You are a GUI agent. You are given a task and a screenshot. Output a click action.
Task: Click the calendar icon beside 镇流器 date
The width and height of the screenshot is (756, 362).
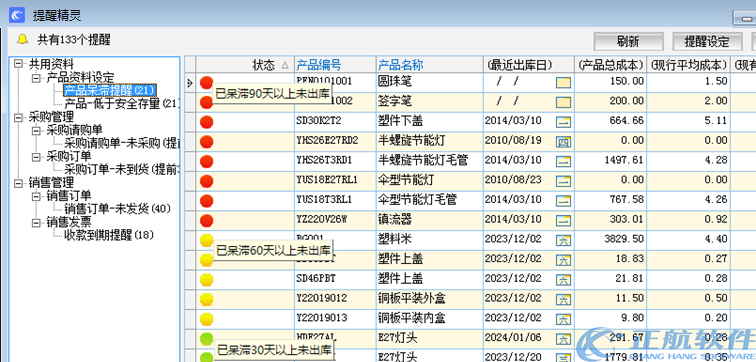coord(563,221)
